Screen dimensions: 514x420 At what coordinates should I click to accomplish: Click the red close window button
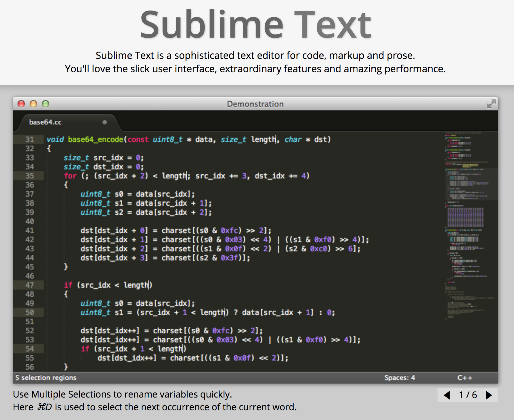point(21,104)
